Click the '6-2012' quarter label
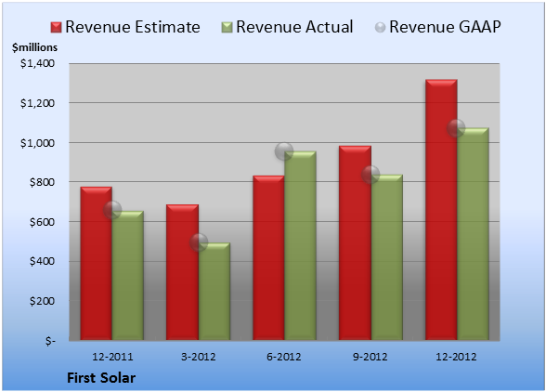Viewport: 546px width, 392px height. 284,357
